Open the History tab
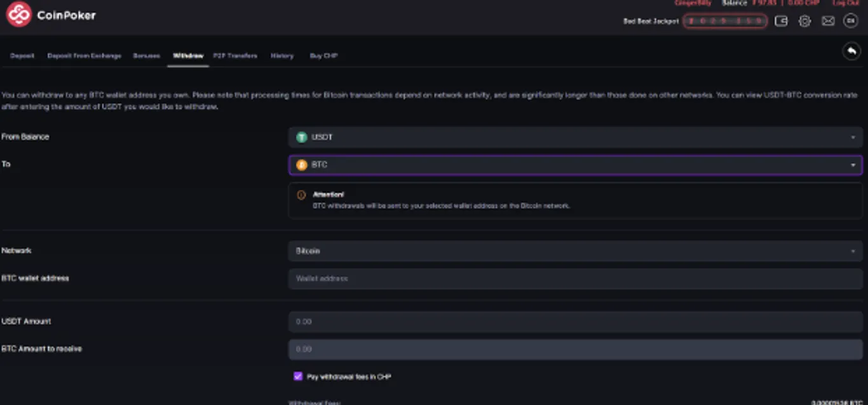This screenshot has width=868, height=405. point(282,56)
